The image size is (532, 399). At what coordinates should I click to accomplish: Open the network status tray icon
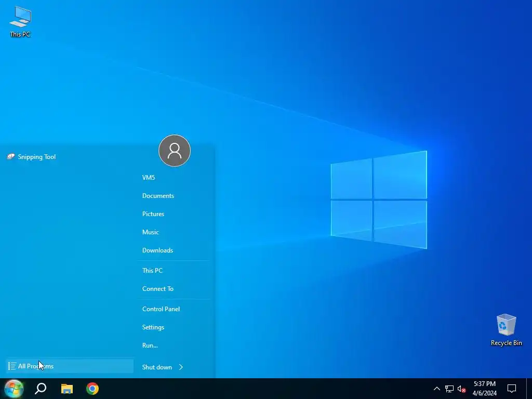449,389
